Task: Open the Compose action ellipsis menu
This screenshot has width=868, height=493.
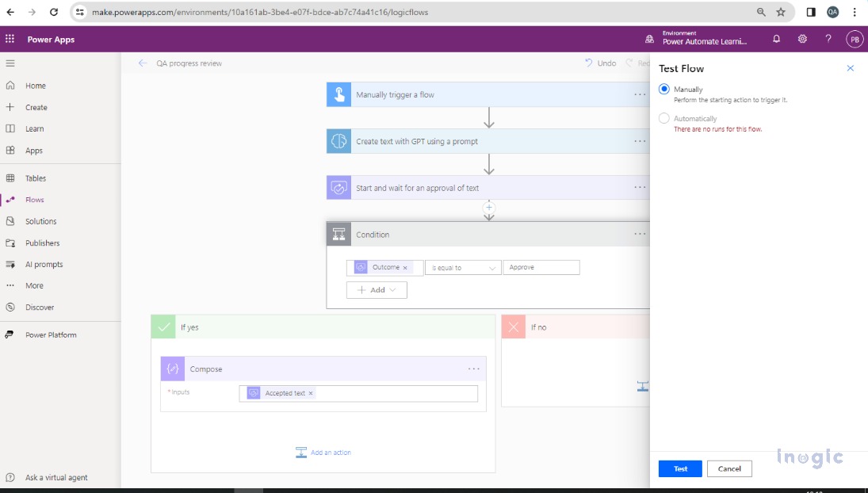Action: pos(474,369)
